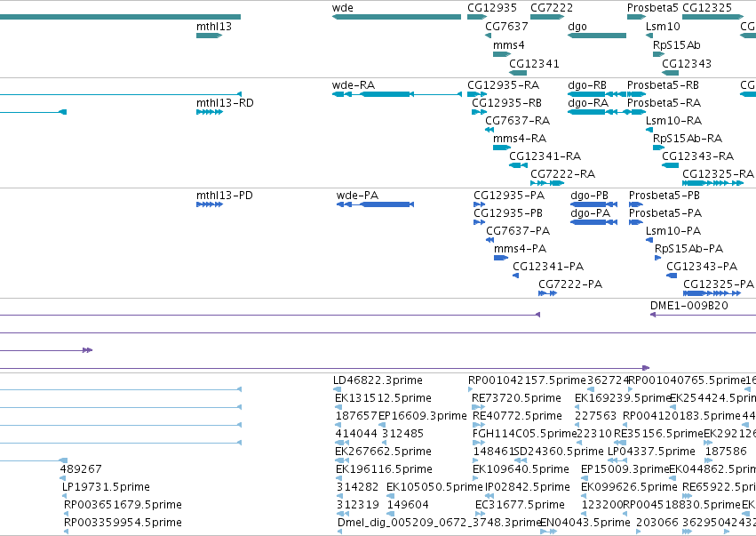Click the RP003359954.5prime EST label
This screenshot has width=756, height=536.
[123, 523]
